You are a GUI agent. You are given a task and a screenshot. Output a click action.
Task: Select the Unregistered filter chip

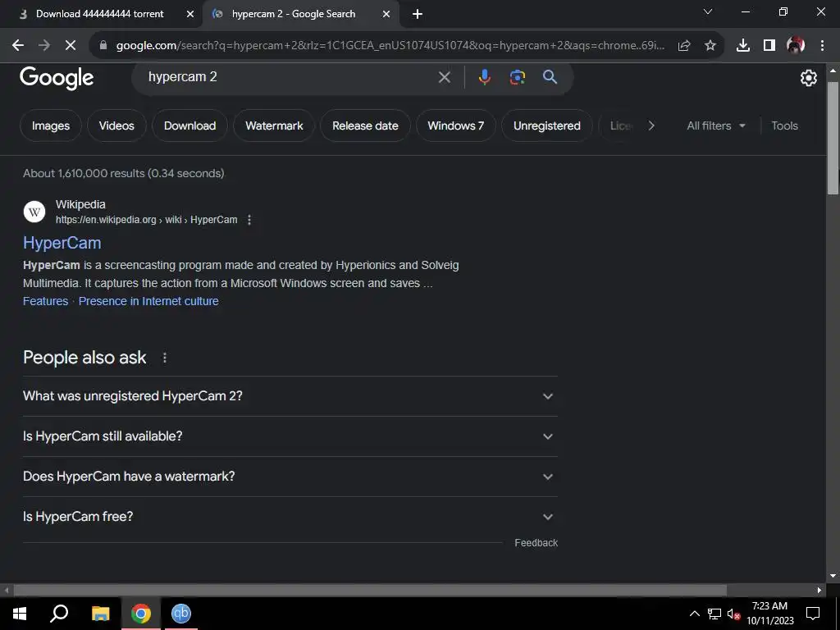pyautogui.click(x=546, y=126)
